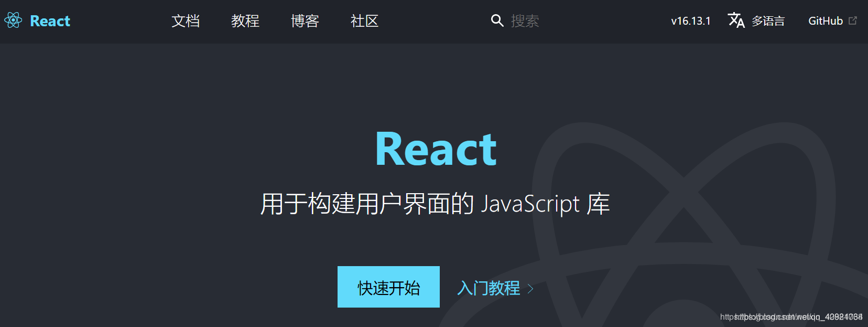Go to the 博客 blog page
Viewport: 868px width, 327px height.
click(305, 21)
